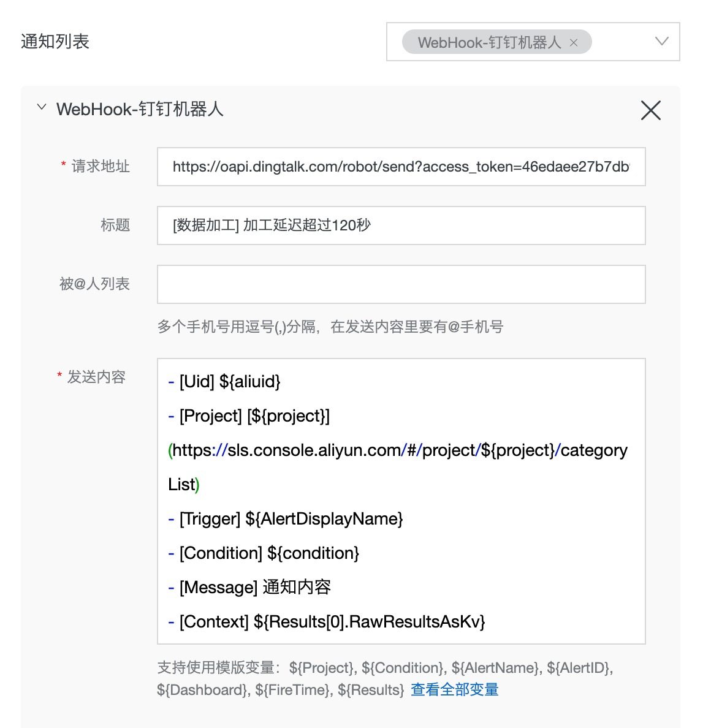711x728 pixels.
Task: Click the 发送内容 text area
Action: click(401, 501)
